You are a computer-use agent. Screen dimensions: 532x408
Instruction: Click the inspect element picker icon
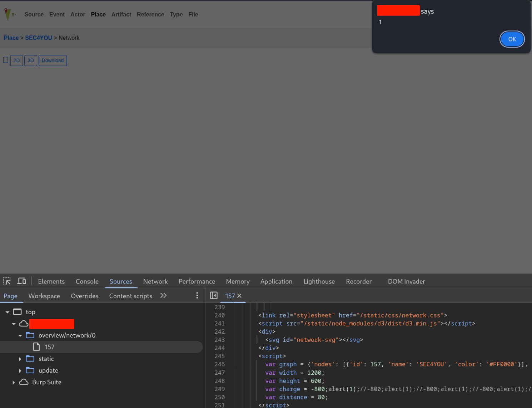point(7,281)
